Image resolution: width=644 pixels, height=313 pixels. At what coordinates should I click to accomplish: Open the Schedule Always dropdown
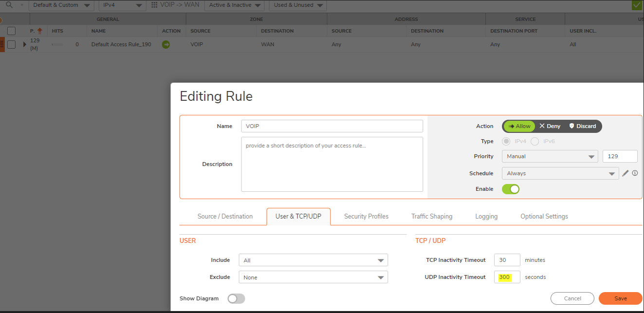tap(560, 173)
